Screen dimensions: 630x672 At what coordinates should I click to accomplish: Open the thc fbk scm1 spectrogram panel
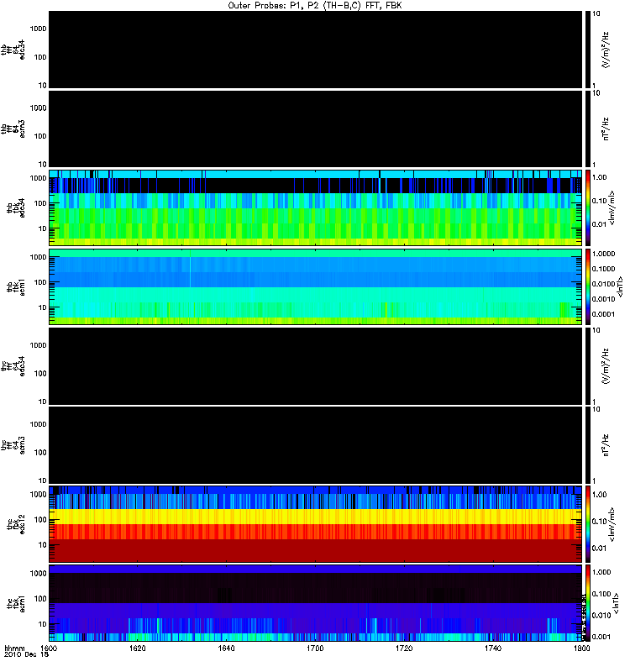316,603
